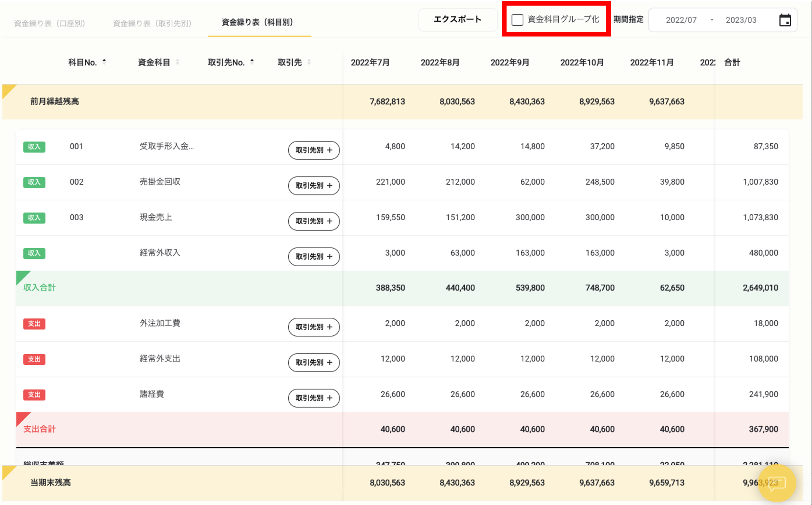
Task: Click the 2022年9月 column header
Action: point(510,62)
